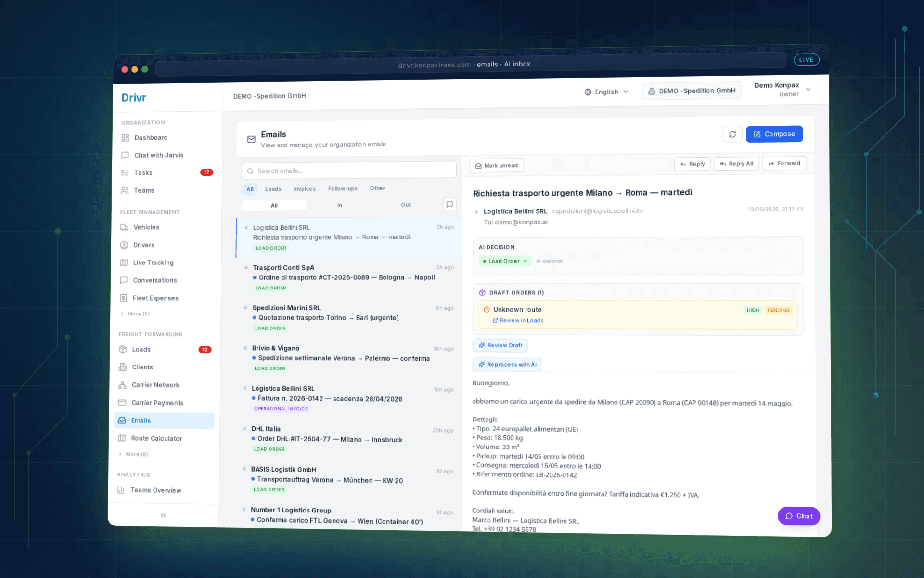Click the Search emails field
The width and height of the screenshot is (924, 578).
point(349,171)
